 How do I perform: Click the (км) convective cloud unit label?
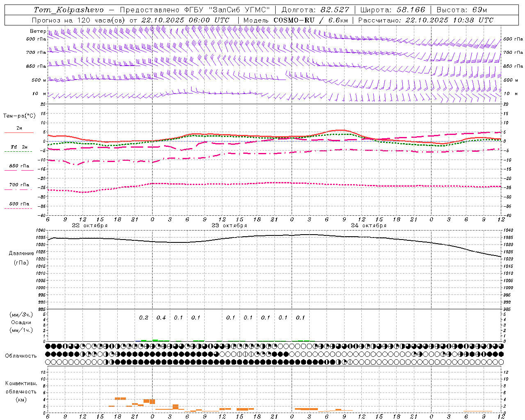tap(21, 399)
